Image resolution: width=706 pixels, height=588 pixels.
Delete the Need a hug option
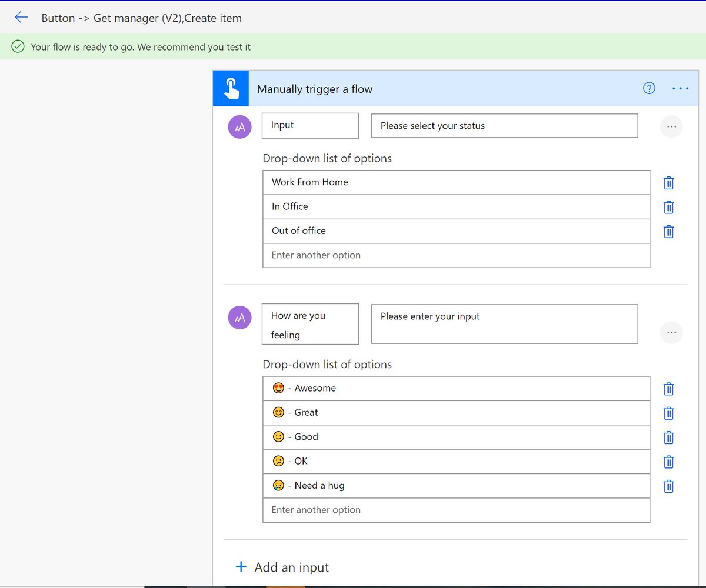[668, 486]
